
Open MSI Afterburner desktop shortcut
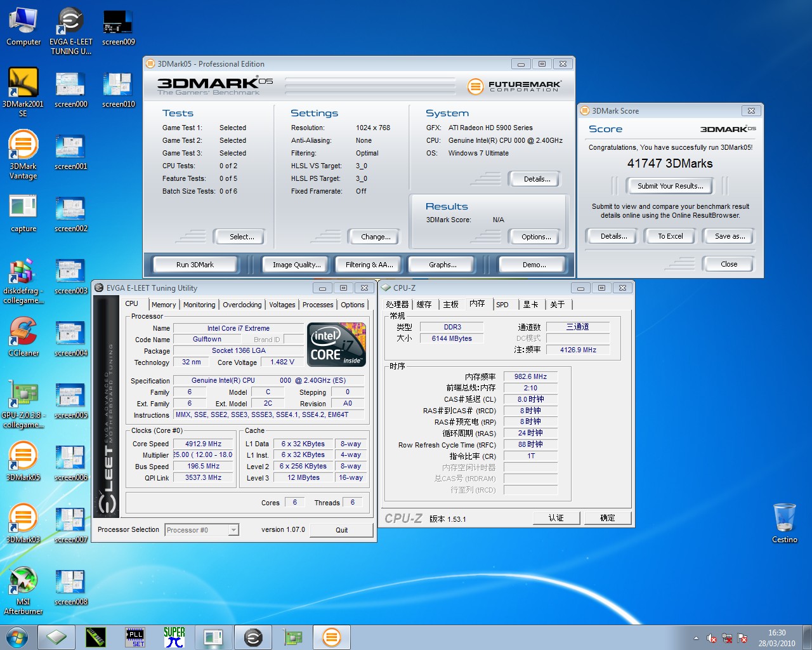pyautogui.click(x=23, y=590)
